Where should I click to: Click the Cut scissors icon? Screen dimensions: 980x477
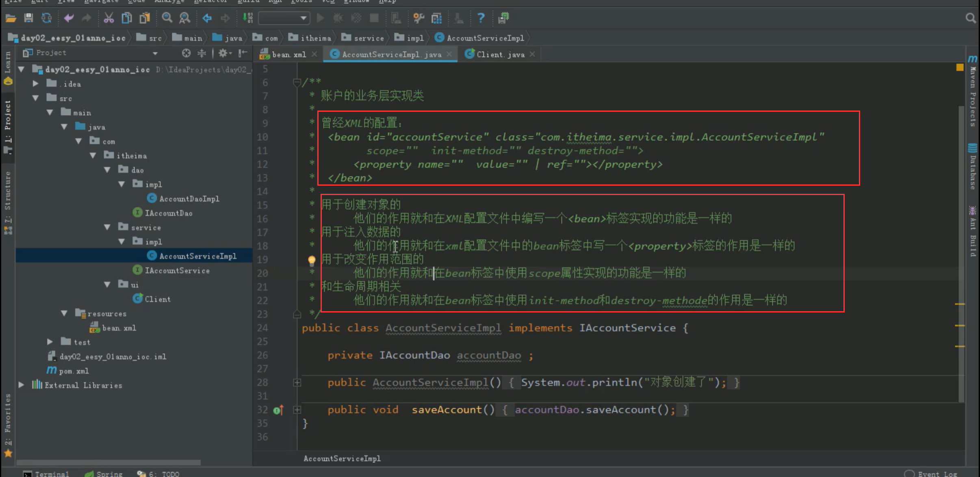108,18
